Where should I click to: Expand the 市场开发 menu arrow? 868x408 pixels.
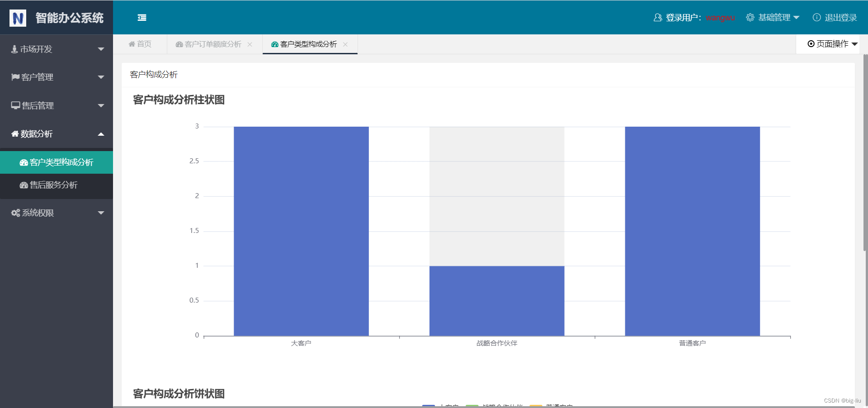point(101,49)
